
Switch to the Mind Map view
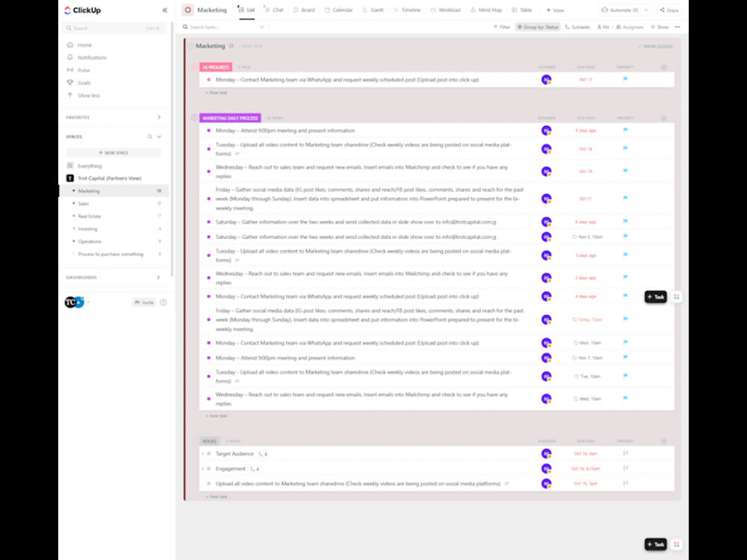point(486,10)
